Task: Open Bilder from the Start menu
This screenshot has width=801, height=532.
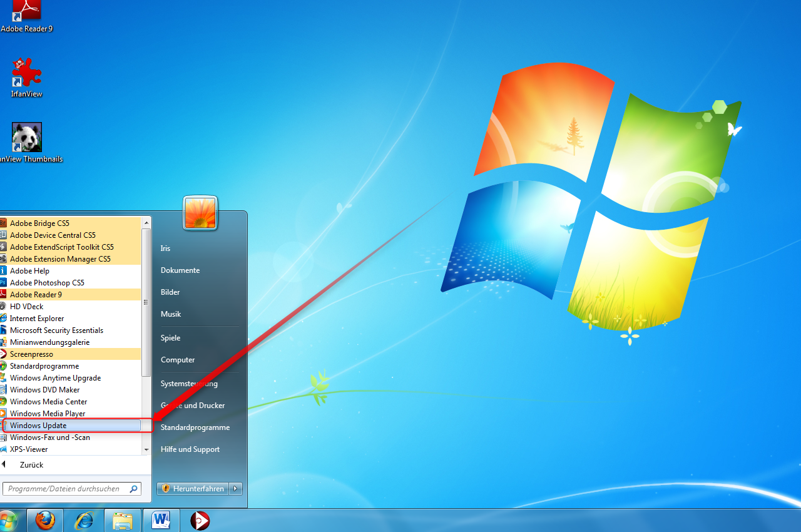Action: pyautogui.click(x=170, y=292)
